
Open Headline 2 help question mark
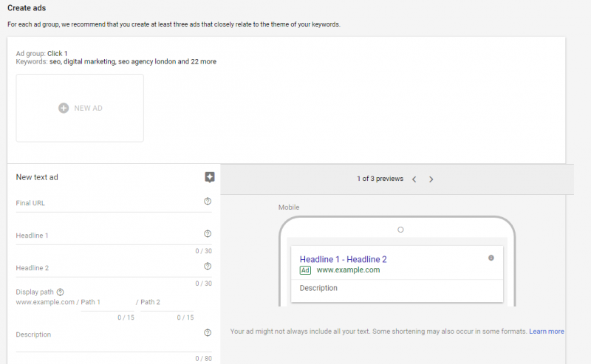click(x=208, y=266)
